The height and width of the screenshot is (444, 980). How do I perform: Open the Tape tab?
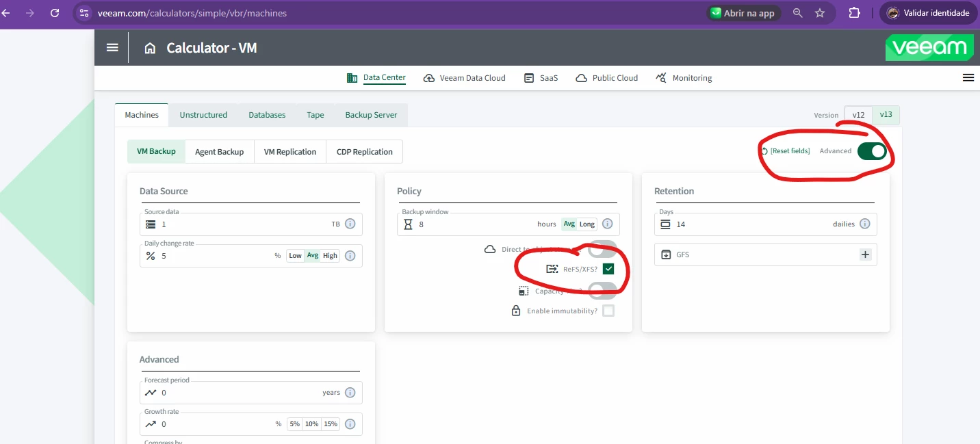pos(315,115)
